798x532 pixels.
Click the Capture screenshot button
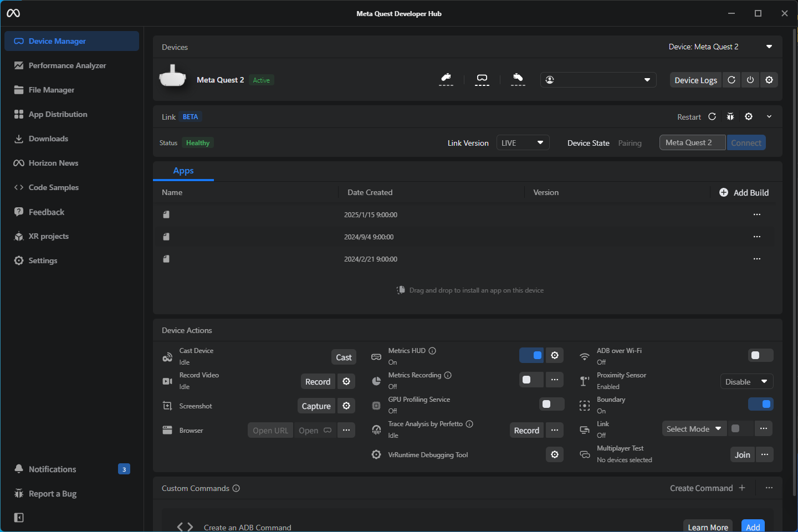point(316,406)
